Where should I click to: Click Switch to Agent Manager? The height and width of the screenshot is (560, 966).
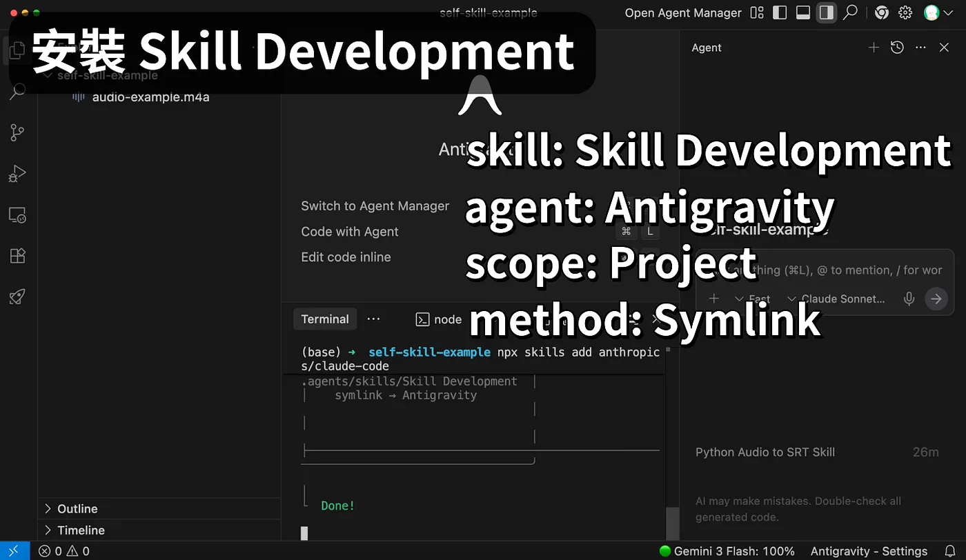(375, 206)
